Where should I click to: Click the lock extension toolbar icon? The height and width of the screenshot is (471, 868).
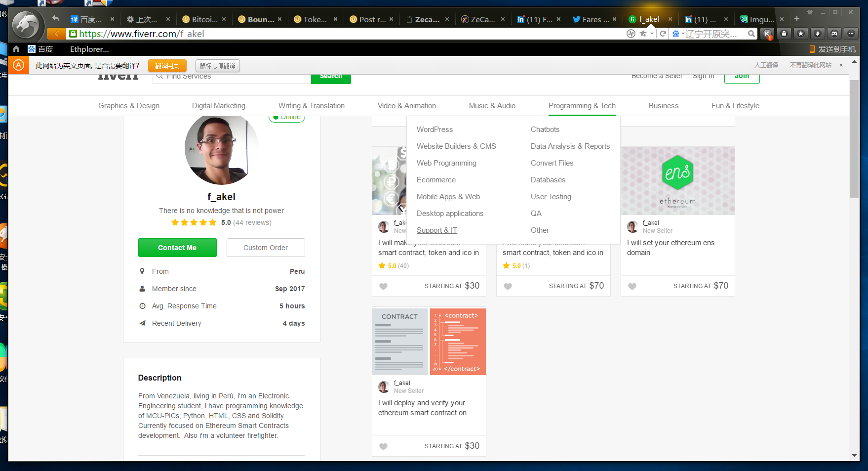pos(784,34)
